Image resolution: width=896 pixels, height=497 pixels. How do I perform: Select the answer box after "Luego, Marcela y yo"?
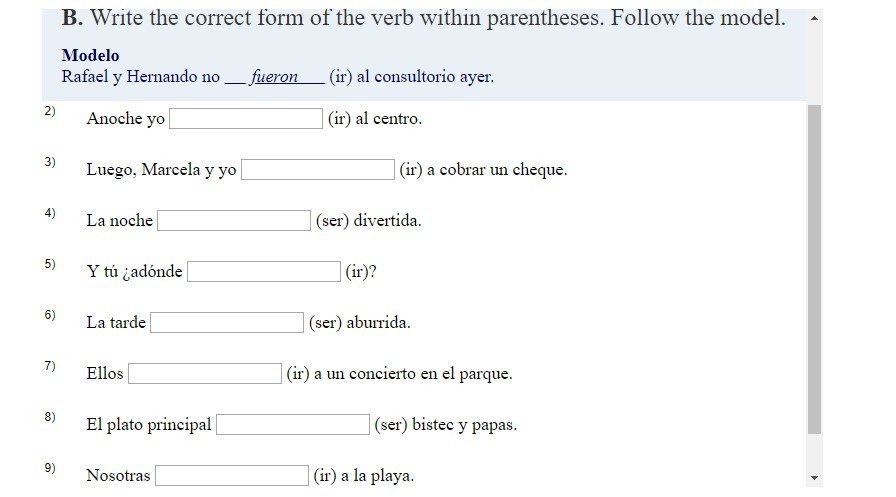click(x=318, y=170)
